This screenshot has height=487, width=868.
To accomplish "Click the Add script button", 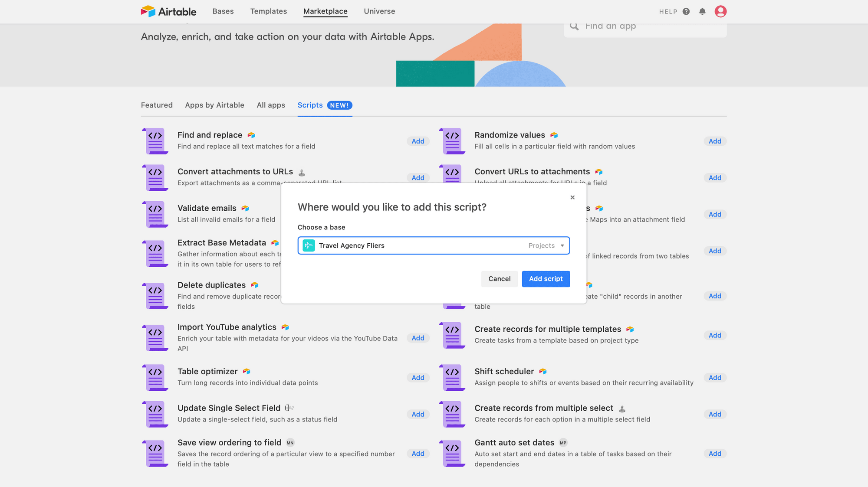I will (546, 279).
